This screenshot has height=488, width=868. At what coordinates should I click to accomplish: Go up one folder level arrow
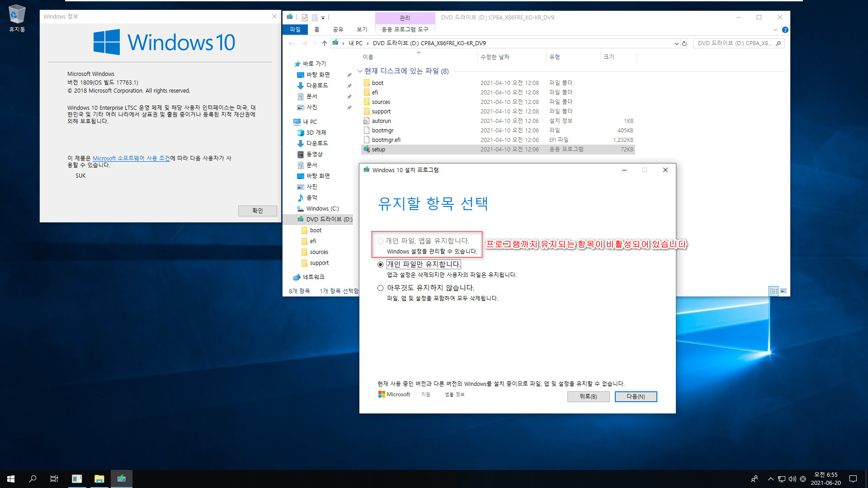coord(324,43)
